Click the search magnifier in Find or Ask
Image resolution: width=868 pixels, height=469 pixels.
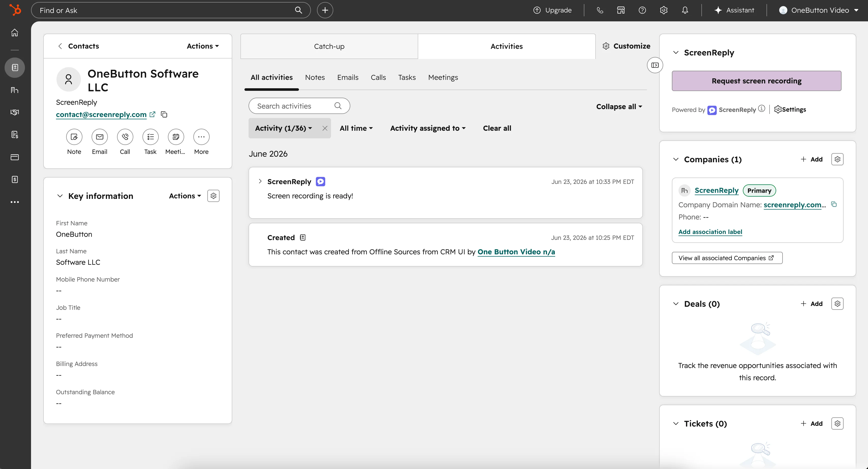tap(298, 10)
